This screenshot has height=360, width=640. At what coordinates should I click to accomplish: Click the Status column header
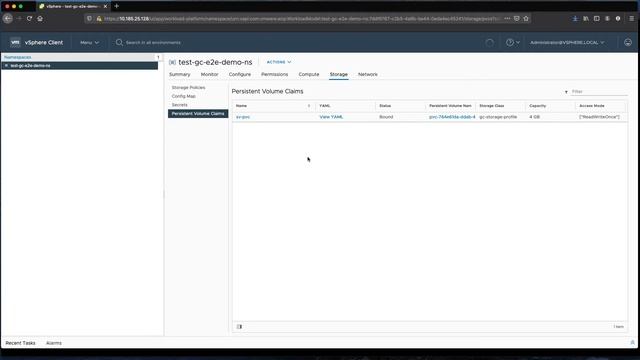[x=385, y=106]
